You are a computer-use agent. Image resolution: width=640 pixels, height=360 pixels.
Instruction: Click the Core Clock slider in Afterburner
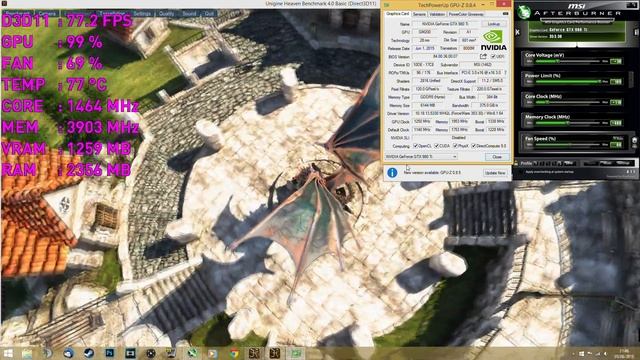click(568, 102)
